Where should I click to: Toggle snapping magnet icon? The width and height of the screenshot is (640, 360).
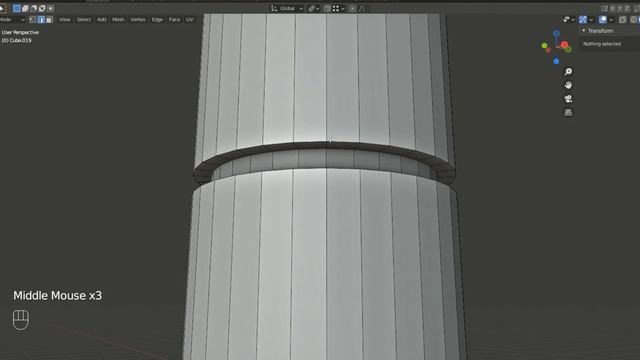327,8
